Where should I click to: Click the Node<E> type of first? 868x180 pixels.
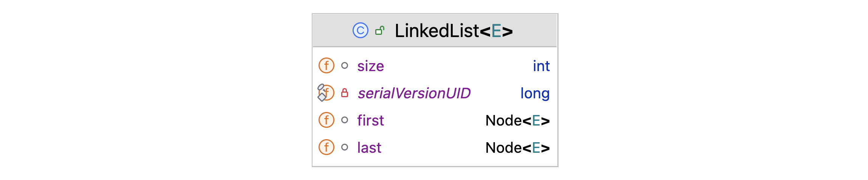coord(517,121)
